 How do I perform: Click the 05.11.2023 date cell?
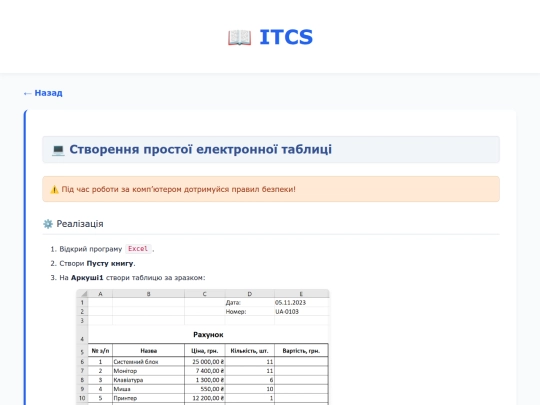(301, 303)
